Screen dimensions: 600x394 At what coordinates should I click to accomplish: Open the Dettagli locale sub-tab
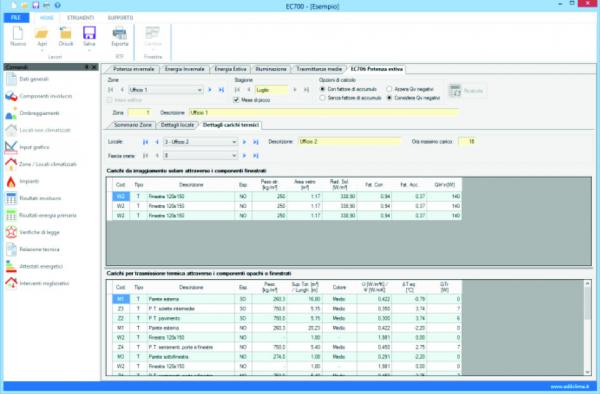point(177,125)
